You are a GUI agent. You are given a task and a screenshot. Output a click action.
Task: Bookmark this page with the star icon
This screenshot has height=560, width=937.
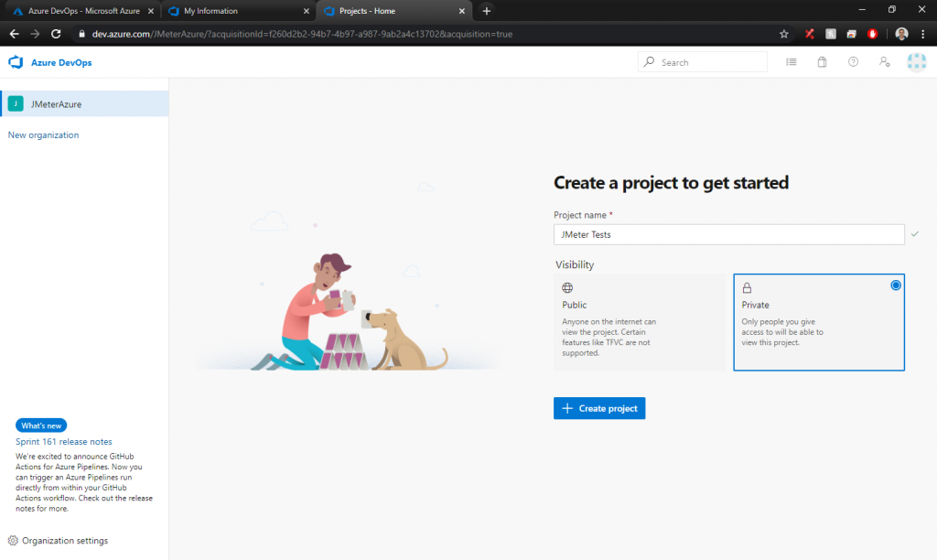click(x=784, y=34)
